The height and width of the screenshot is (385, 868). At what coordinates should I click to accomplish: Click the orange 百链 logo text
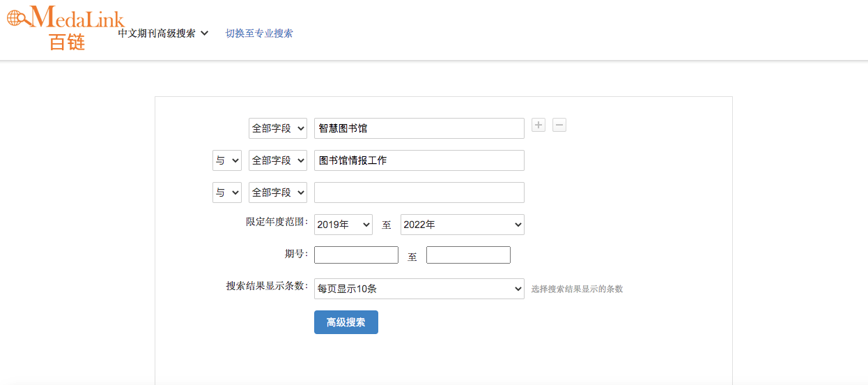point(67,41)
